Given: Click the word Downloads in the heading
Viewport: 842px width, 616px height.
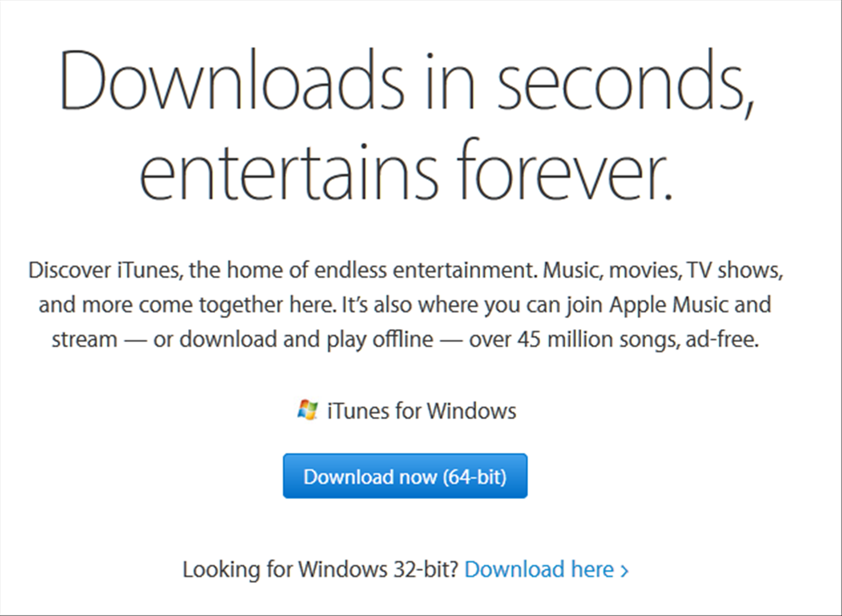Looking at the screenshot, I should click(x=232, y=81).
